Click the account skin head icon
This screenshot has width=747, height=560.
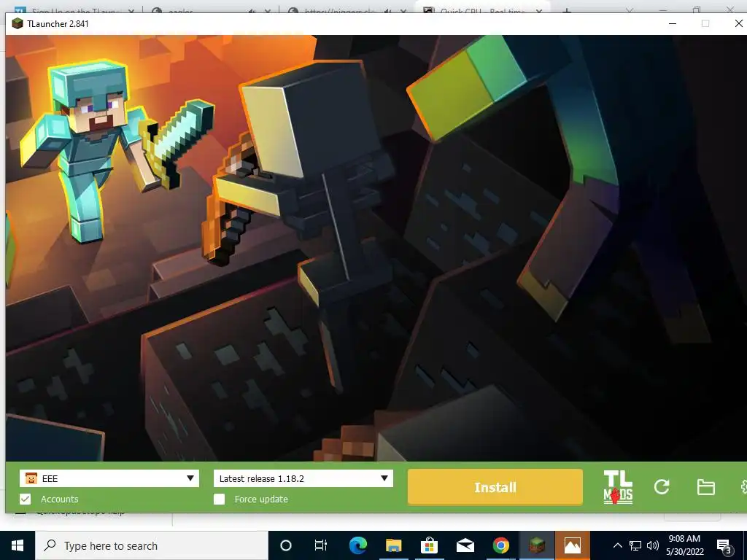[x=31, y=478]
